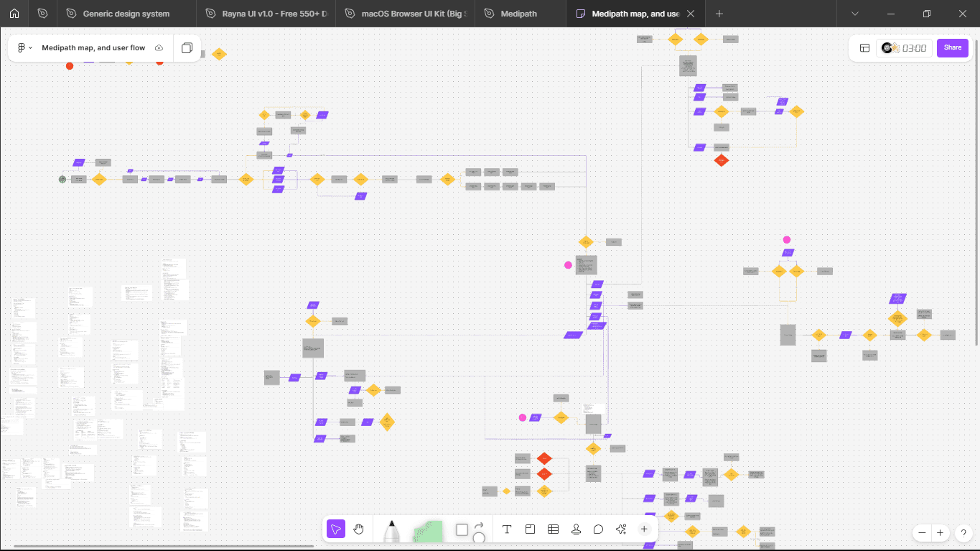
Task: Click the cloud sync status icon
Action: coord(159,48)
